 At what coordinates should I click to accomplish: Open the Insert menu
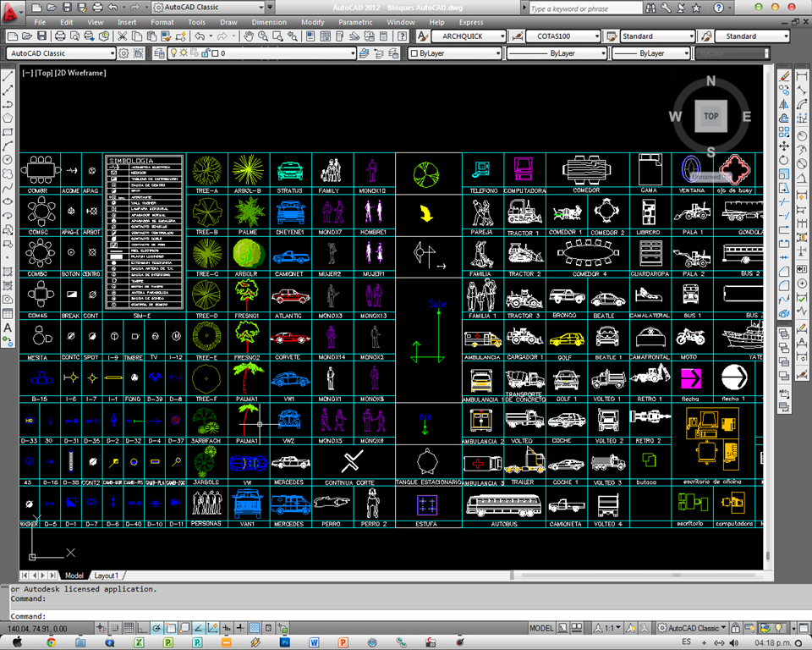pyautogui.click(x=127, y=22)
